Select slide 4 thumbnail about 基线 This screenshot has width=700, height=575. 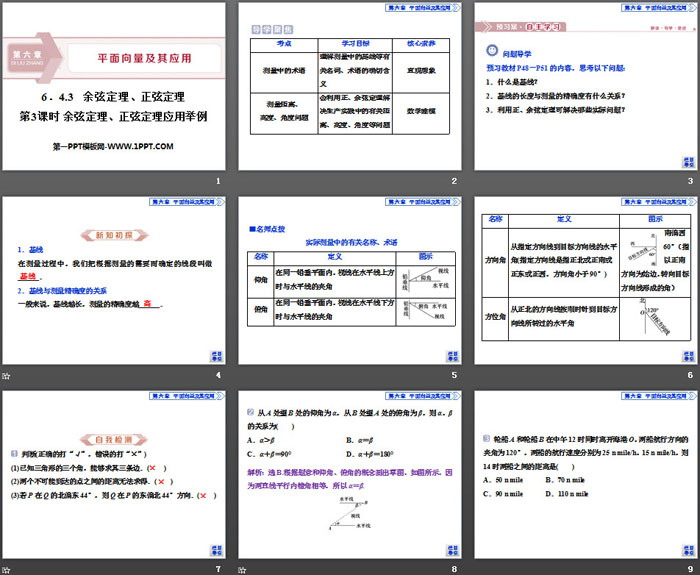tap(114, 280)
